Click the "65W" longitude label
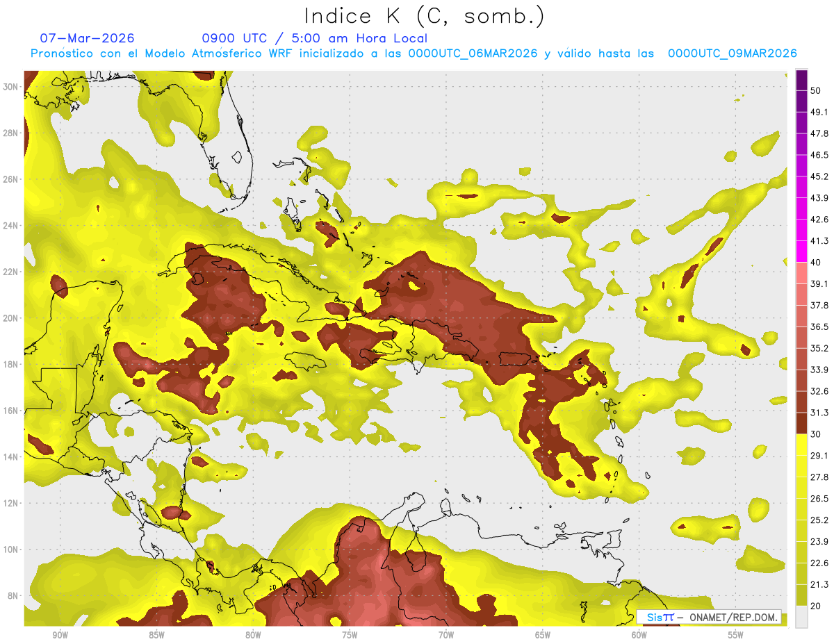The image size is (834, 644). [x=543, y=635]
